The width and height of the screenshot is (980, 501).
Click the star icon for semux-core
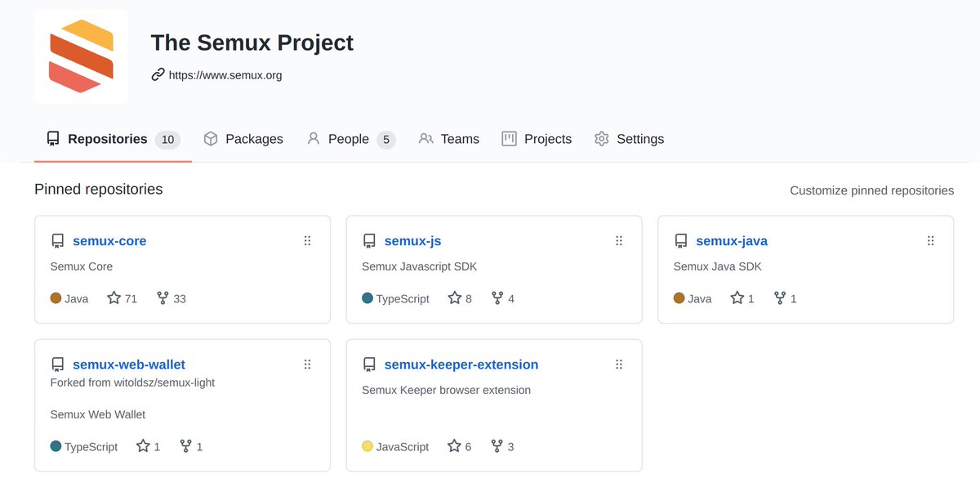point(114,298)
